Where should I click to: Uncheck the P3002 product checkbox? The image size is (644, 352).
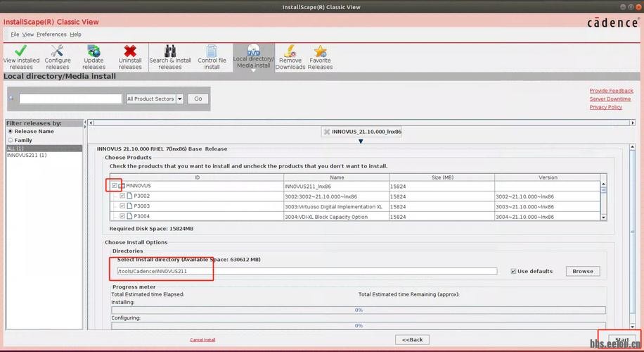(x=122, y=196)
